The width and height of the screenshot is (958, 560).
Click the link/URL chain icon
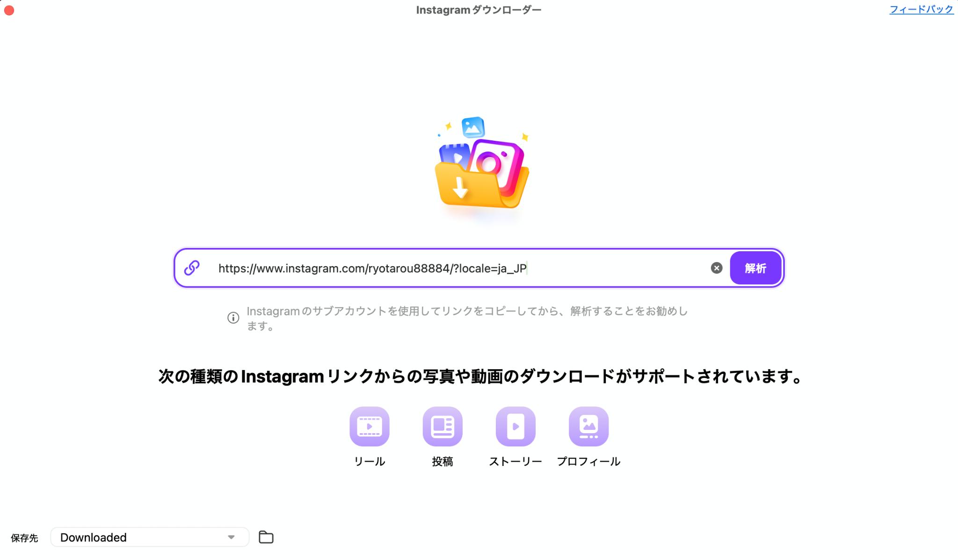193,267
